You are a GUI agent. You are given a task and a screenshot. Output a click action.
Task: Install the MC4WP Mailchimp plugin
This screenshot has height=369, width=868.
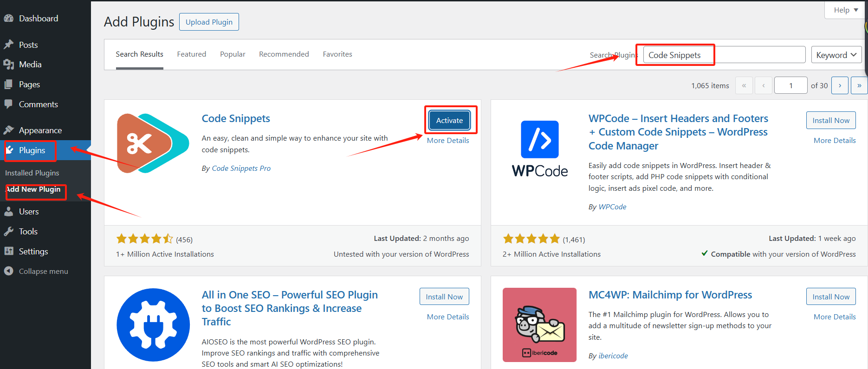(x=831, y=297)
